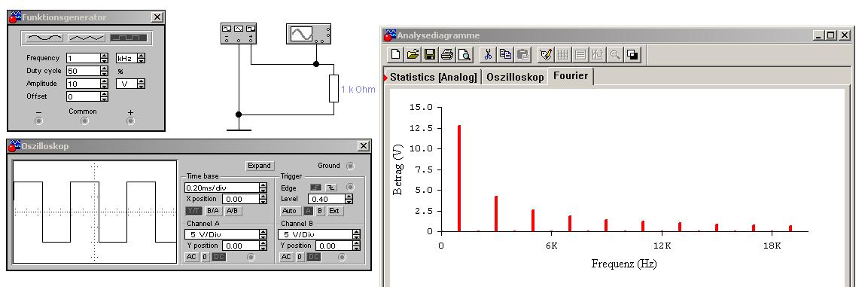The image size is (868, 287).
Task: Click black/white reverse colors icon
Action: click(632, 54)
